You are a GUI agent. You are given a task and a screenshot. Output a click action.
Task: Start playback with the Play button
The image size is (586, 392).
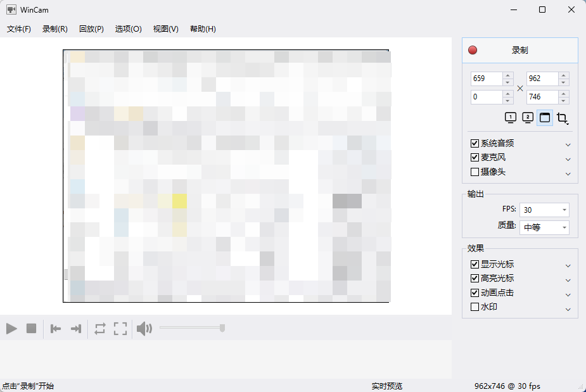[x=11, y=329]
